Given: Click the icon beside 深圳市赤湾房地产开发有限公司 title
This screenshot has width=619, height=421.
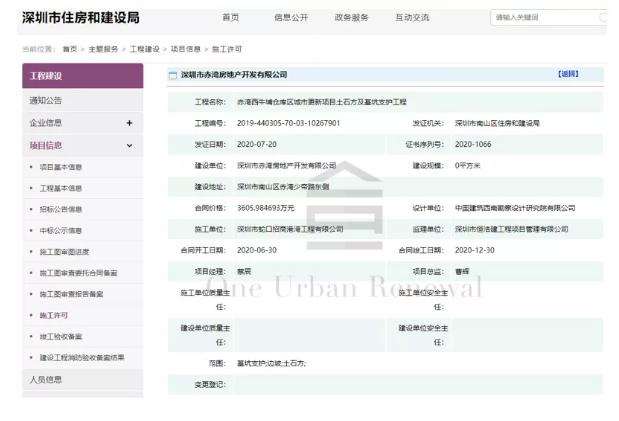Looking at the screenshot, I should (x=173, y=75).
